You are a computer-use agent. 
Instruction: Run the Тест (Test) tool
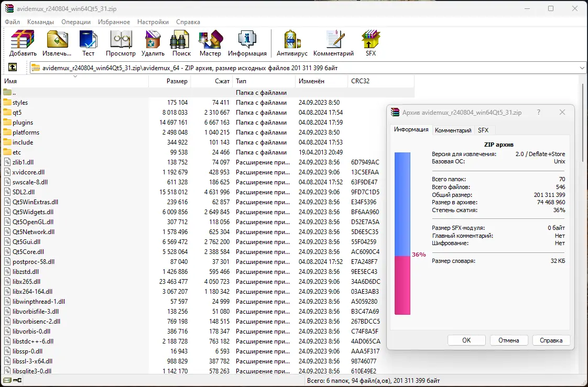click(x=88, y=39)
